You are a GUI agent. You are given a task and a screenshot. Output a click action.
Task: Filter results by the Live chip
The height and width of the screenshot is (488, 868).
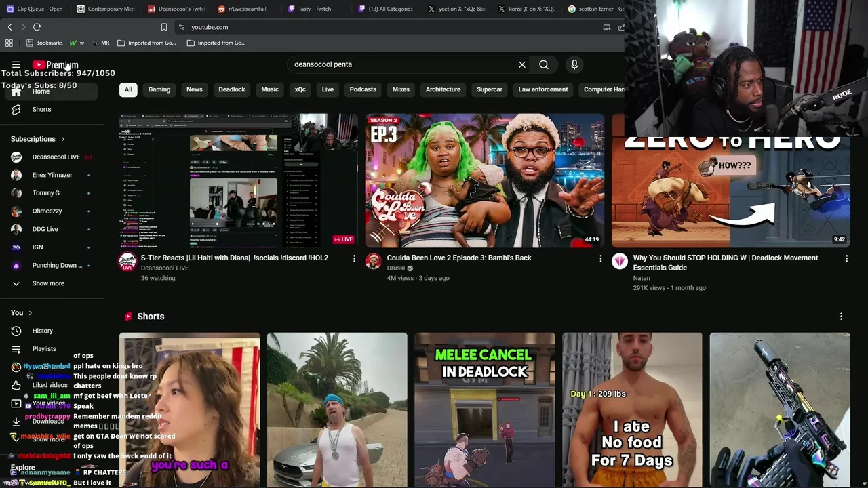tap(328, 89)
